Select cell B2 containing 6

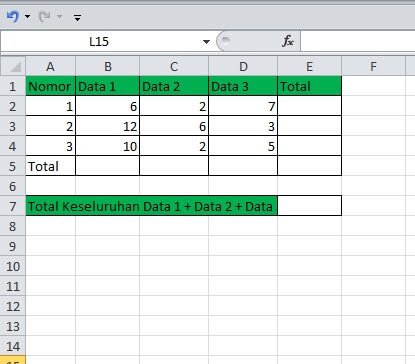[x=107, y=106]
